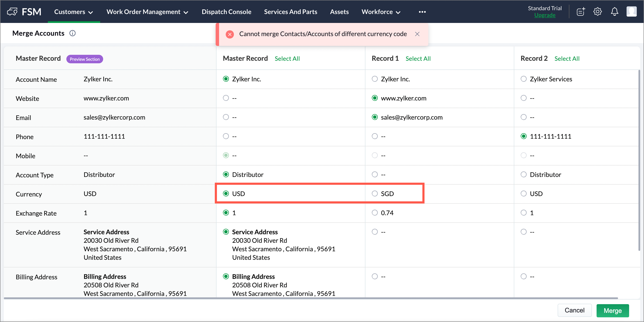
Task: Expand the Work Order Management dropdown
Action: tap(147, 12)
